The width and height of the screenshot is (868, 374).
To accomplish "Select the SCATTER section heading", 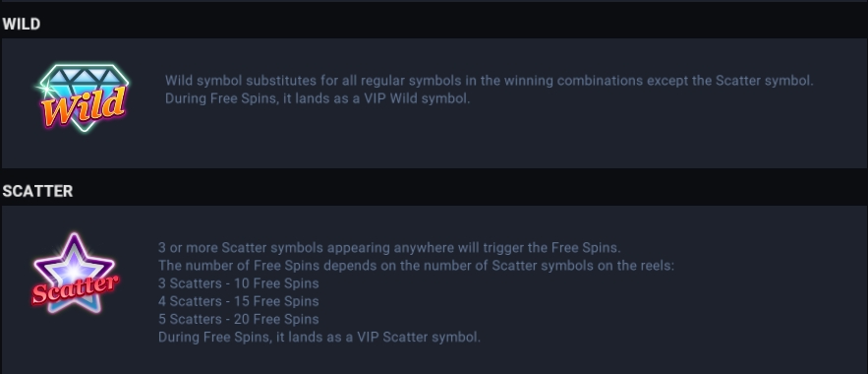I will click(37, 191).
